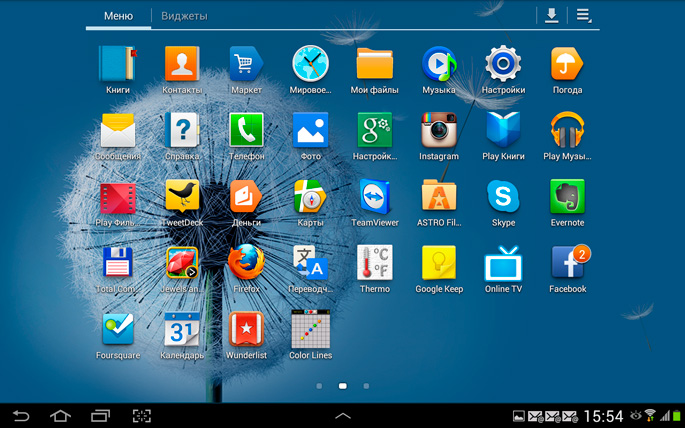This screenshot has height=428, width=685.
Task: Open Google Keep
Action: pos(439,263)
